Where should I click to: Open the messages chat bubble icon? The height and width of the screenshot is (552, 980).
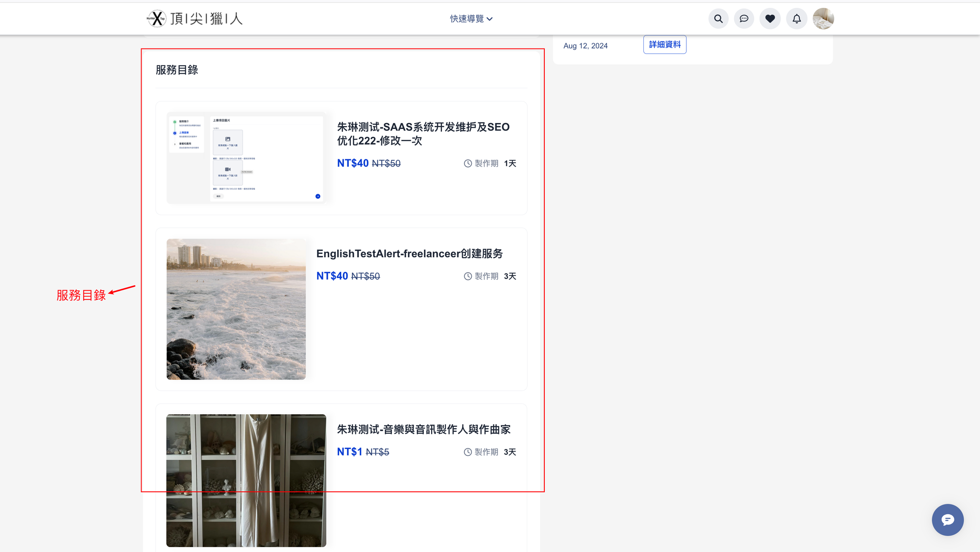tap(744, 19)
